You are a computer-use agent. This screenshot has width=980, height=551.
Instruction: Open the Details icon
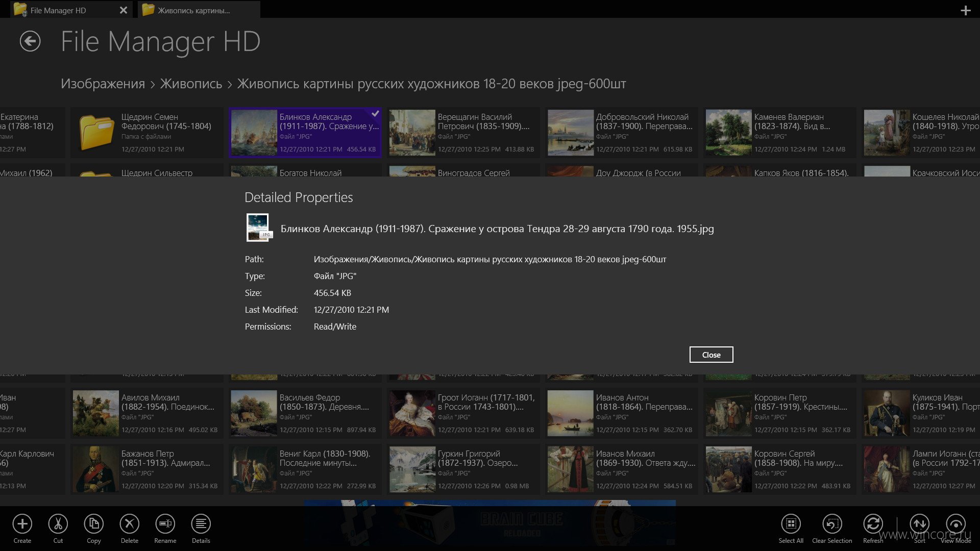click(x=201, y=524)
